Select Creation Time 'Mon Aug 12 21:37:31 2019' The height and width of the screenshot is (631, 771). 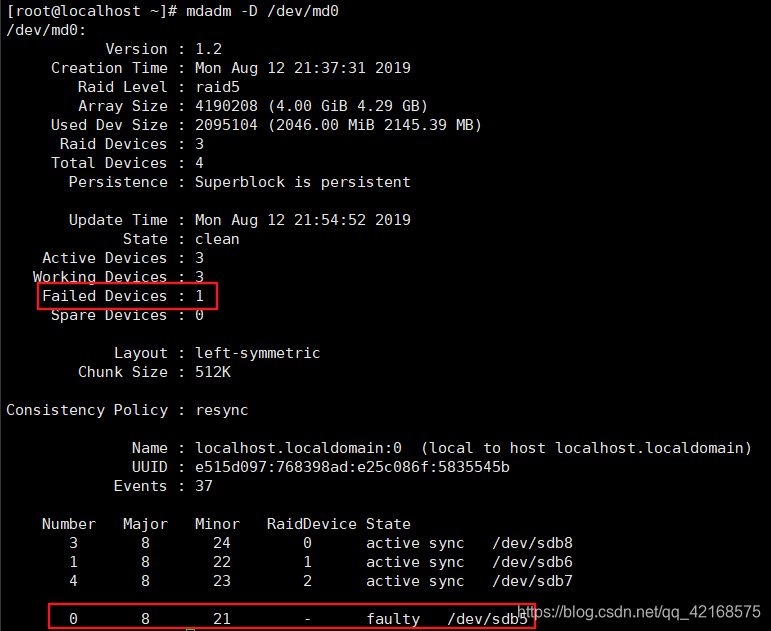(x=303, y=68)
